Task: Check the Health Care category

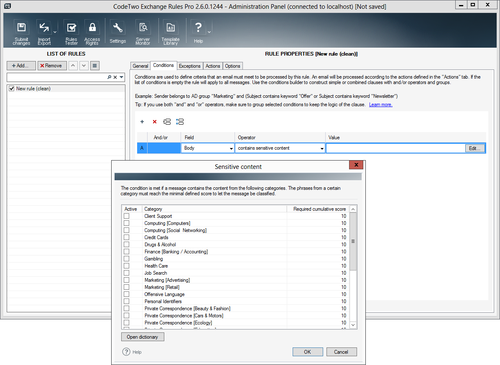Action: click(127, 266)
